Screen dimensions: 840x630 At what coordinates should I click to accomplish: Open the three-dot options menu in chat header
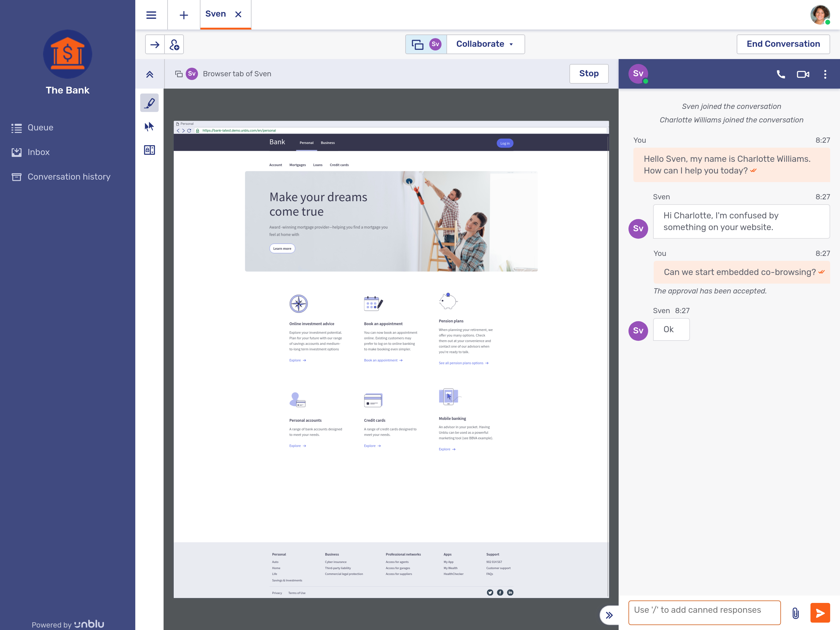[825, 74]
